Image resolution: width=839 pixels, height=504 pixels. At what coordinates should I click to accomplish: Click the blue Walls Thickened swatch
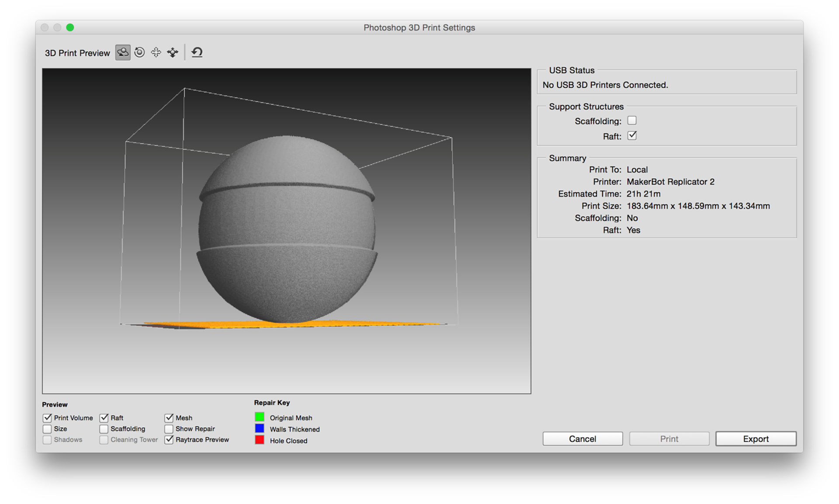coord(260,428)
